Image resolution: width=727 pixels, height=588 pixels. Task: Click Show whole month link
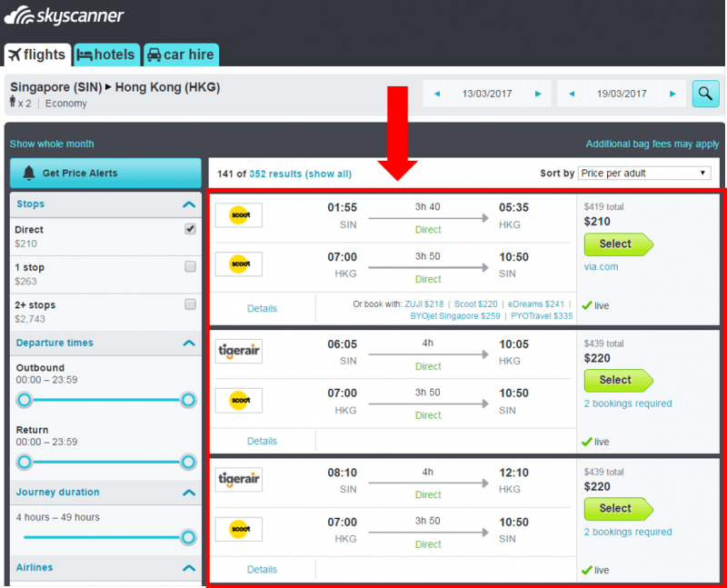click(x=52, y=144)
